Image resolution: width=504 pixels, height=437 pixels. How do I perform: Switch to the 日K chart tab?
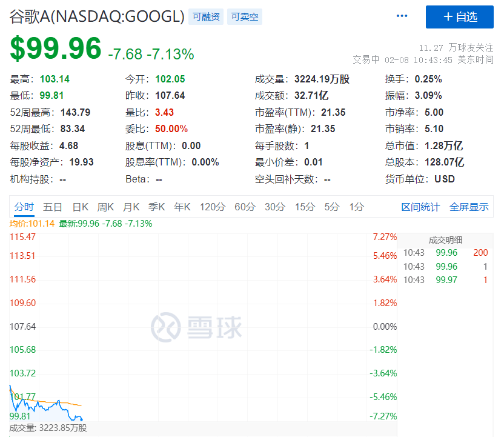[81, 207]
